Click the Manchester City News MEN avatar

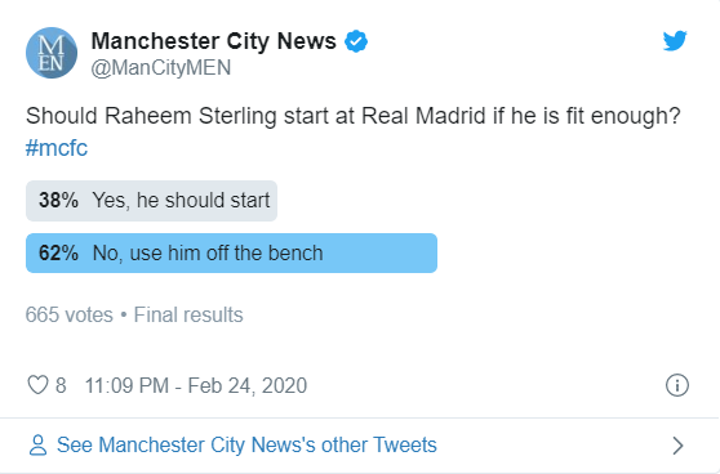pyautogui.click(x=51, y=53)
